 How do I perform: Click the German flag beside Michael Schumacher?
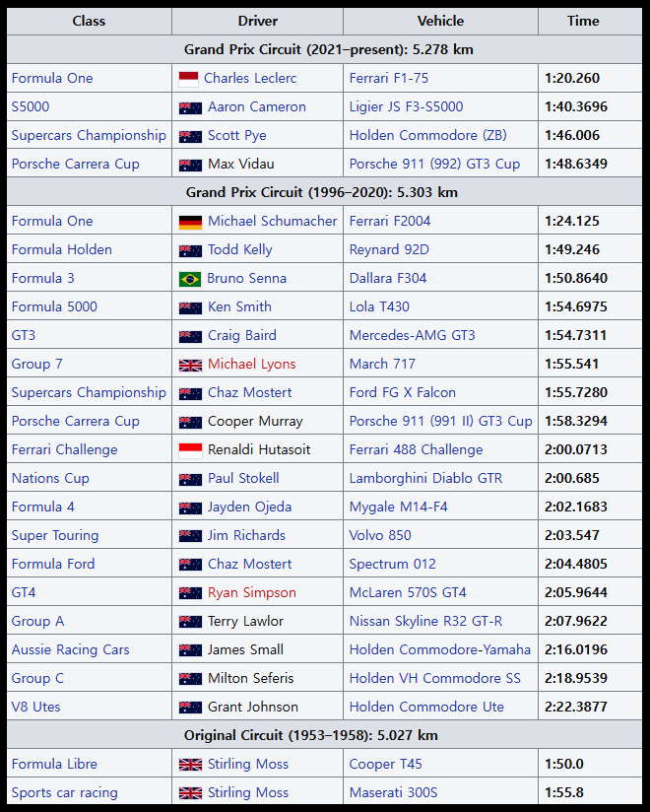point(190,222)
